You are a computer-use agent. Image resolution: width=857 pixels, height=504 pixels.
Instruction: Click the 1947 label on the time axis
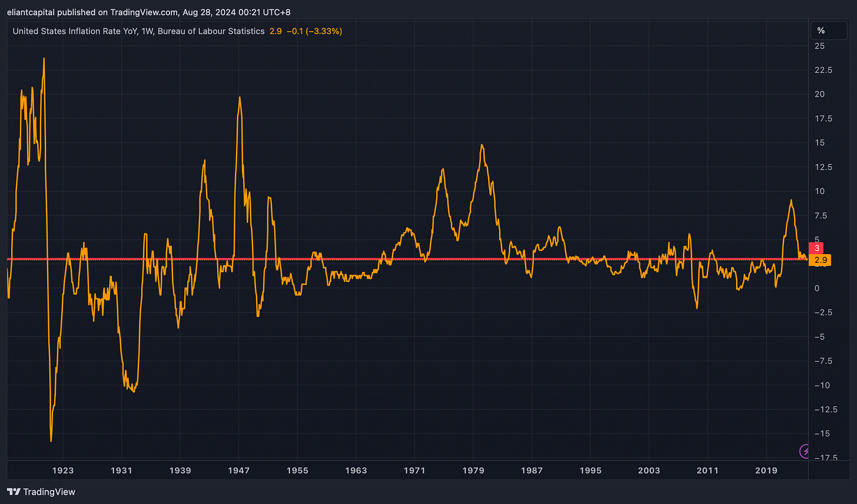click(x=239, y=470)
